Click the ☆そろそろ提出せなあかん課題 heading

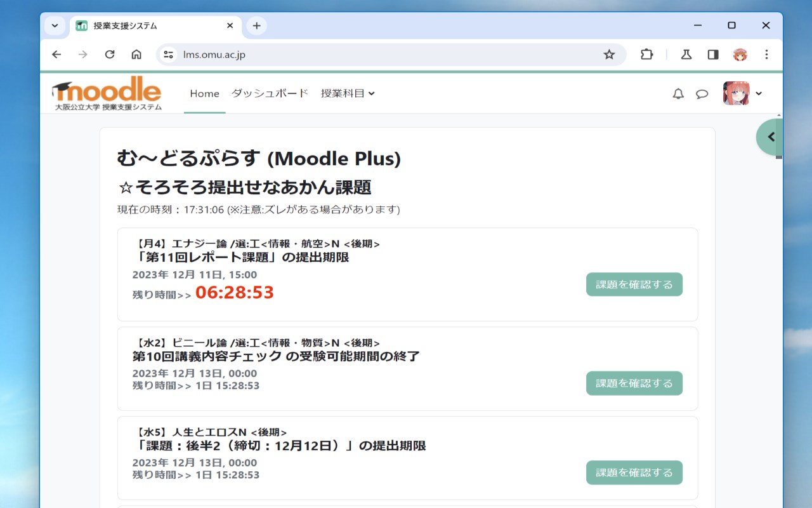244,188
